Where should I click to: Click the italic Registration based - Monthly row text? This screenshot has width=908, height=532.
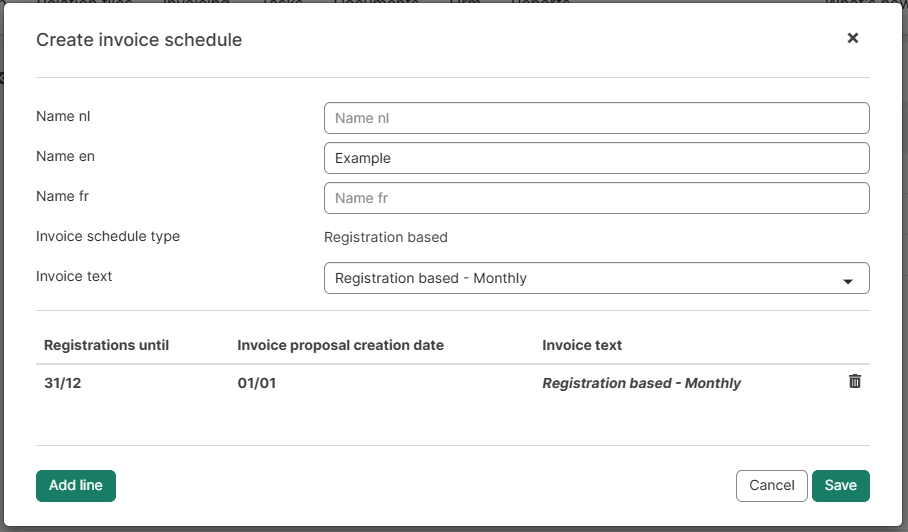pos(641,383)
